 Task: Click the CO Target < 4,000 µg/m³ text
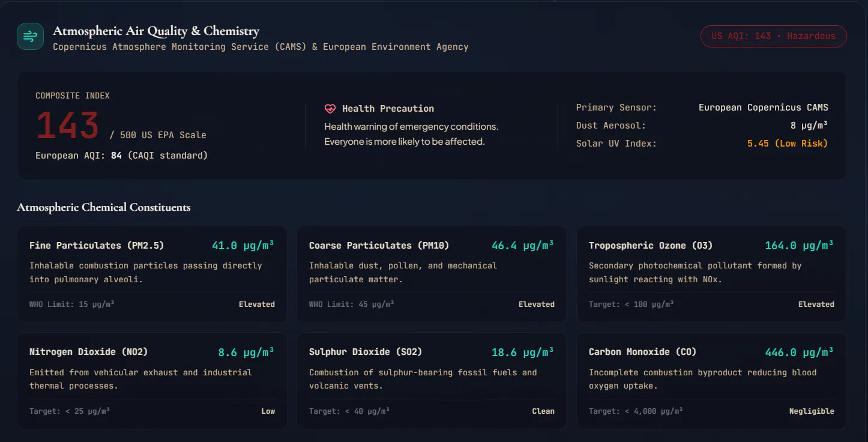click(636, 411)
